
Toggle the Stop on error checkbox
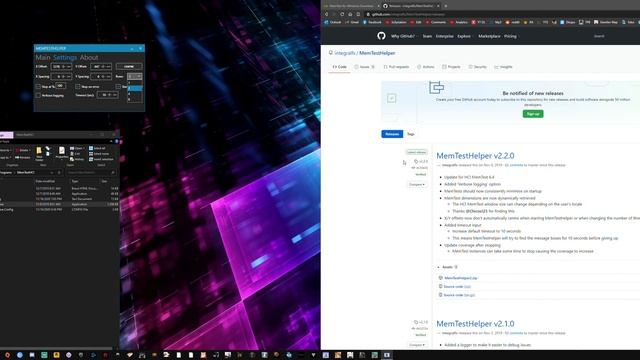click(x=78, y=87)
